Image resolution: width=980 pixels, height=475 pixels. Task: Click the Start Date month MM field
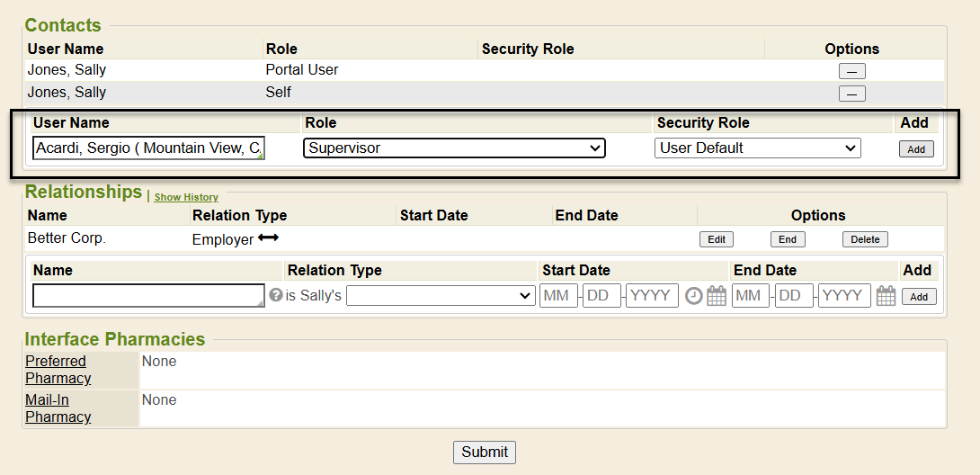[558, 296]
